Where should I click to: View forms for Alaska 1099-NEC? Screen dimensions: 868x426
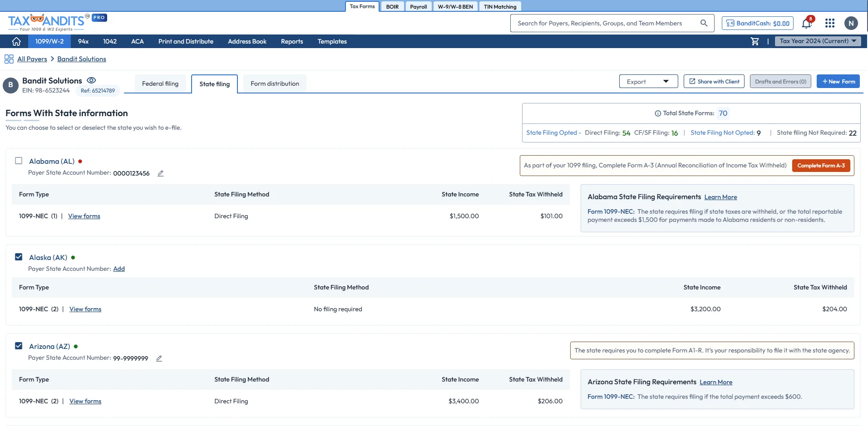[x=85, y=309]
